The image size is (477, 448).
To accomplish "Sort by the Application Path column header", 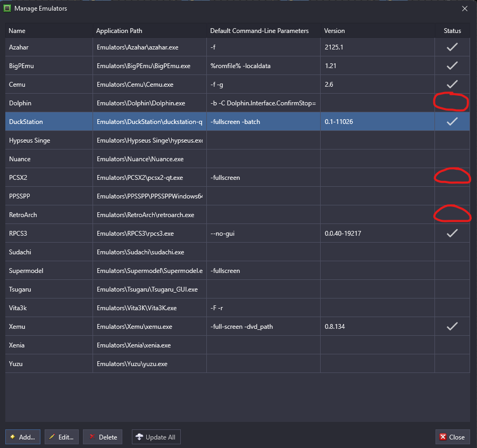I will pyautogui.click(x=119, y=31).
